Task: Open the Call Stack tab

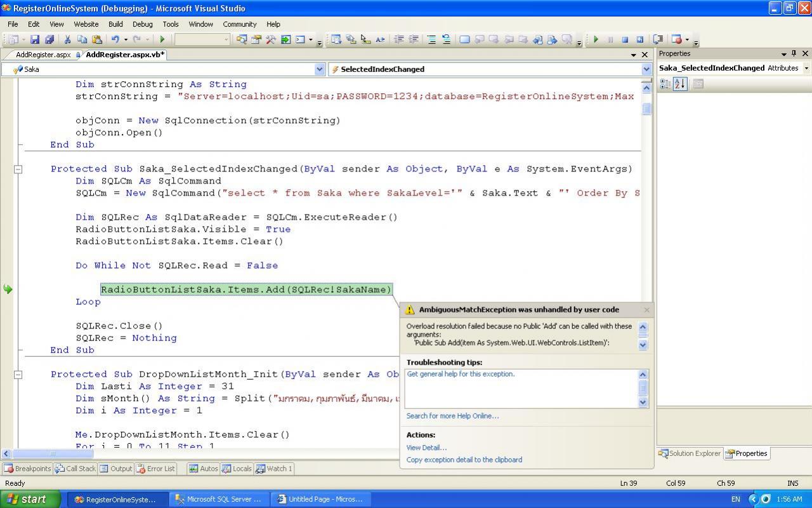Action: pyautogui.click(x=75, y=469)
